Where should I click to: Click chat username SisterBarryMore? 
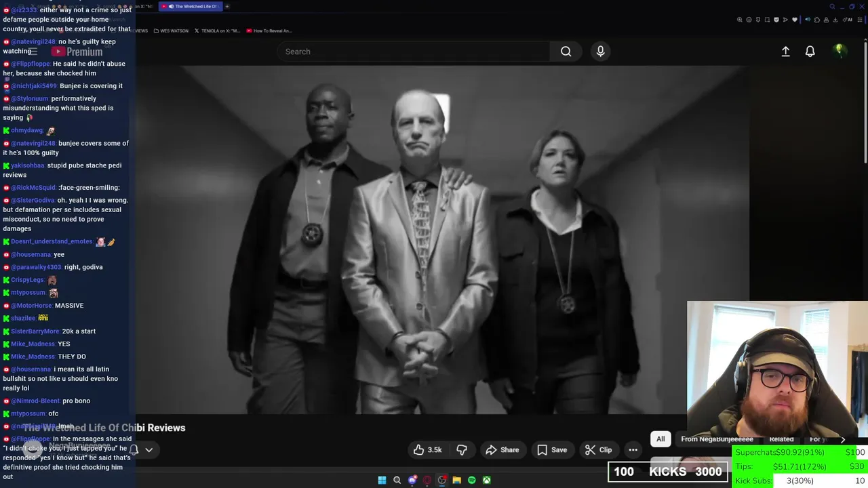click(x=35, y=331)
